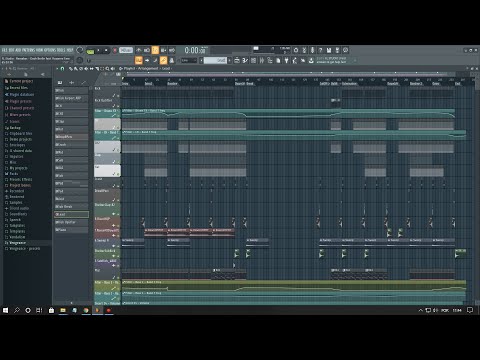Adjust the master pitch knob

[80, 60]
